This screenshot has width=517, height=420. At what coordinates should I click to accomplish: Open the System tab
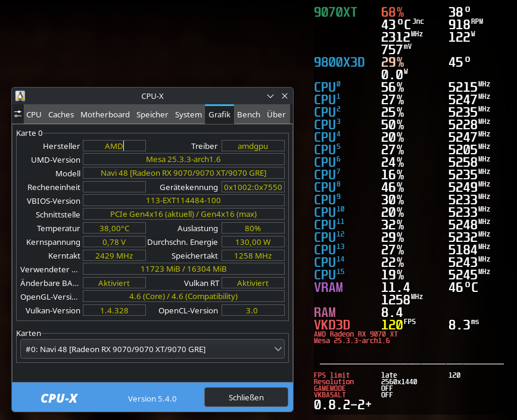point(188,114)
